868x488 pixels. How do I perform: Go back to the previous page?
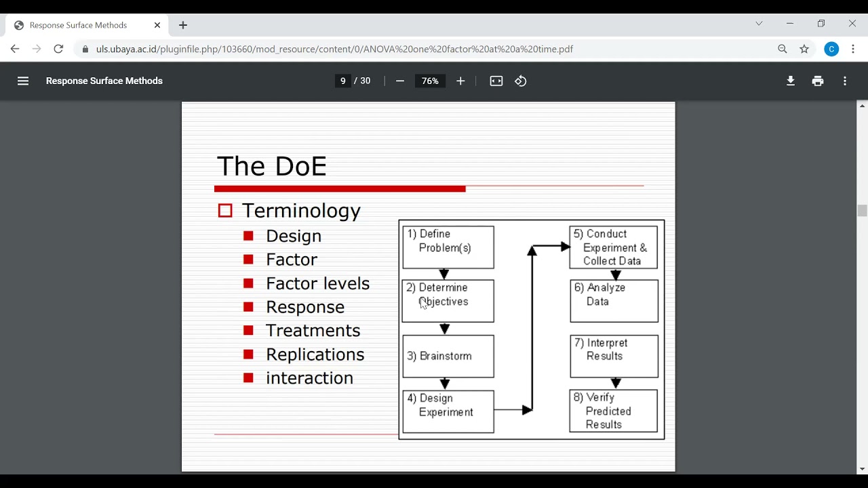15,49
